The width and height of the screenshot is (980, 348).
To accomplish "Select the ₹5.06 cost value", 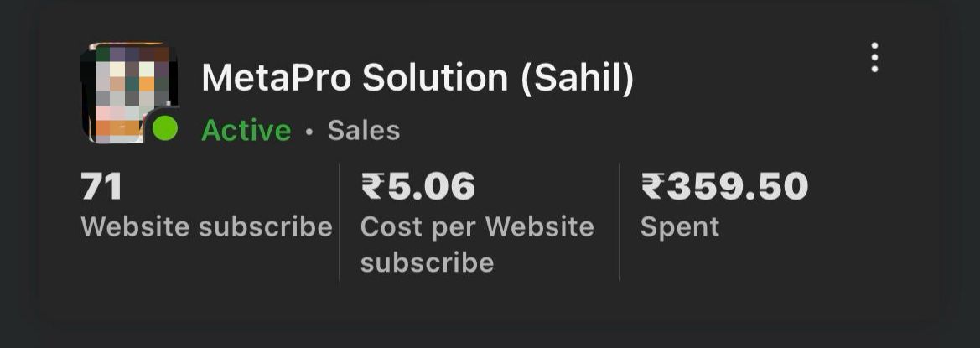I will pos(417,186).
